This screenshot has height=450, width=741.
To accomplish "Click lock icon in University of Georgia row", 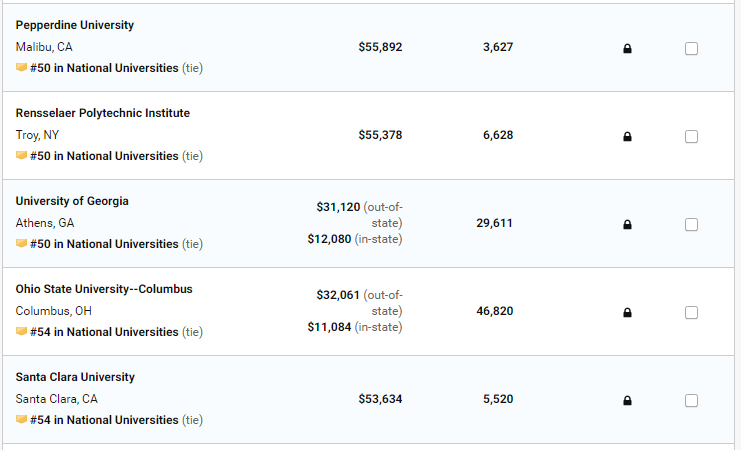I will click(x=628, y=225).
